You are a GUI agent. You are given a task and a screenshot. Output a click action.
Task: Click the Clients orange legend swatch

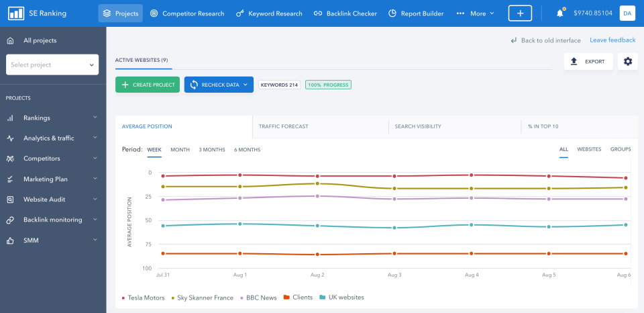tap(286, 297)
